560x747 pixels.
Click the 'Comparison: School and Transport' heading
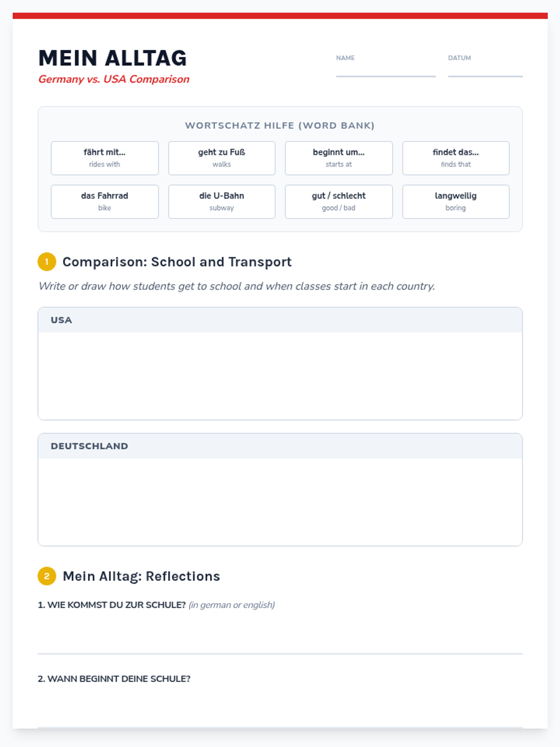click(177, 262)
